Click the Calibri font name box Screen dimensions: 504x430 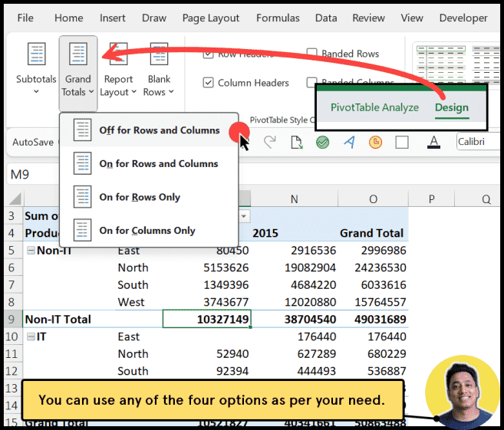coord(477,142)
